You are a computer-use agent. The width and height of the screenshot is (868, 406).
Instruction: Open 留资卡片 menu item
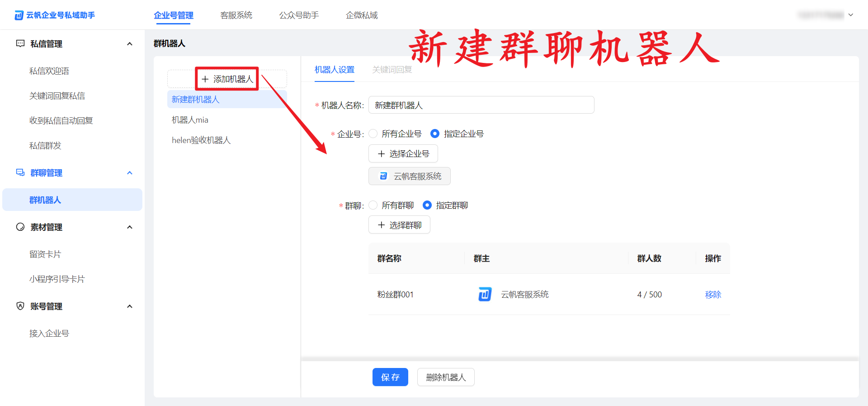tap(45, 254)
